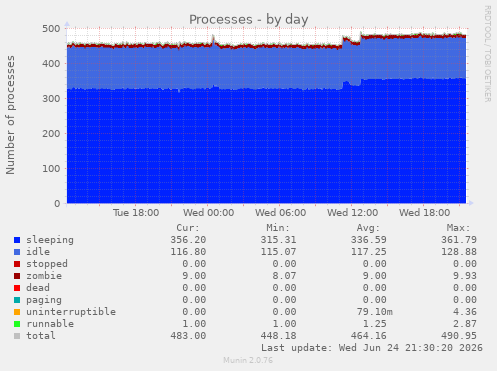The width and height of the screenshot is (497, 371).
Task: Click the 'dead' legend label
Action: tap(38, 288)
